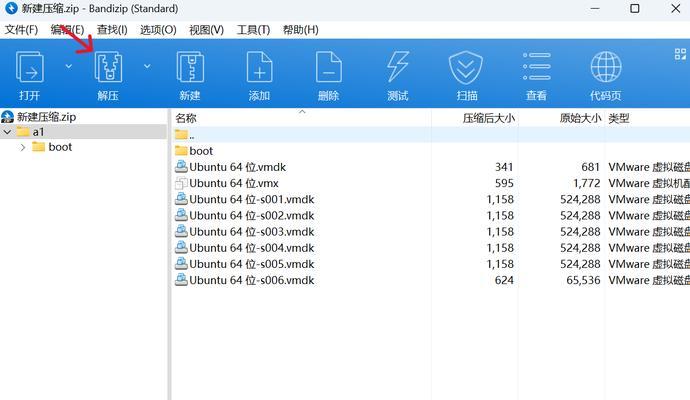Click the document icon of the .vmx file
Image resolution: width=690 pixels, height=400 pixels.
click(181, 183)
